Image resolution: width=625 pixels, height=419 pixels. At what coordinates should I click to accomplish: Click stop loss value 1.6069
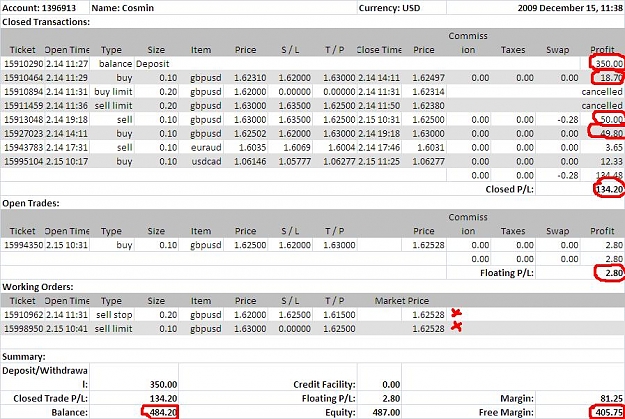point(297,148)
